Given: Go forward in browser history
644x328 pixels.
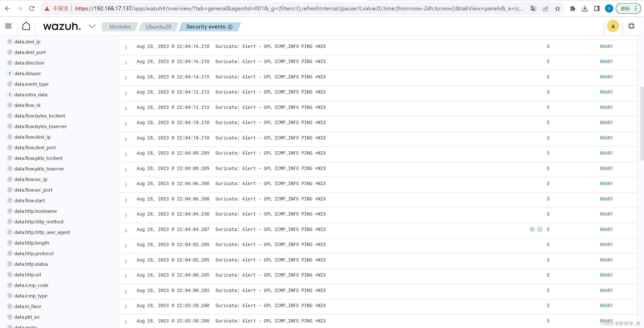Looking at the screenshot, I should [20, 9].
